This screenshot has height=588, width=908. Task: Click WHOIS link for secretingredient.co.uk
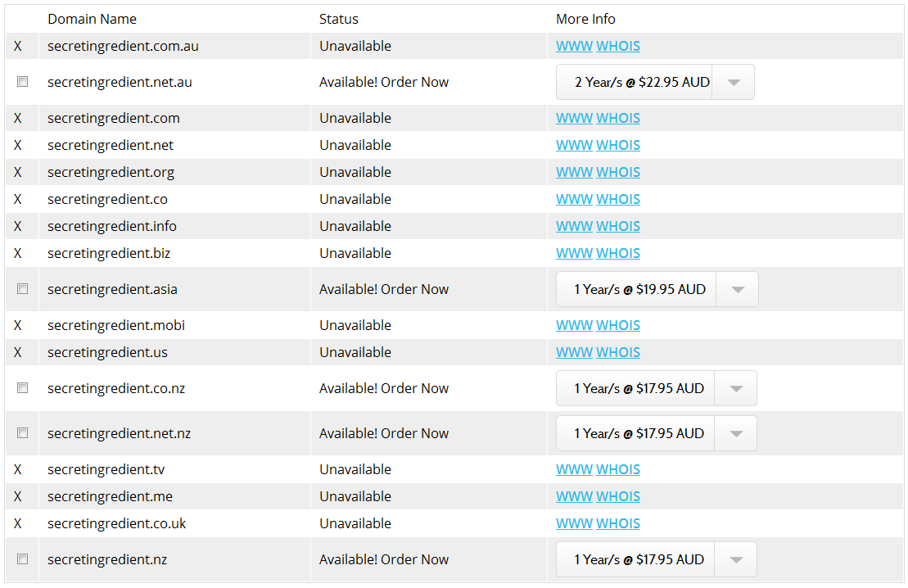(x=617, y=524)
